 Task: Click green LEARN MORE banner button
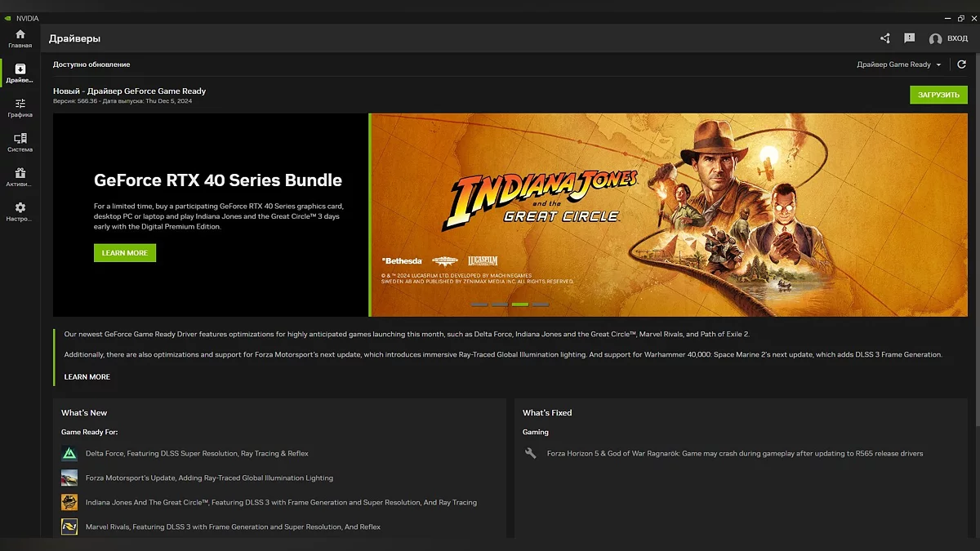(x=124, y=253)
